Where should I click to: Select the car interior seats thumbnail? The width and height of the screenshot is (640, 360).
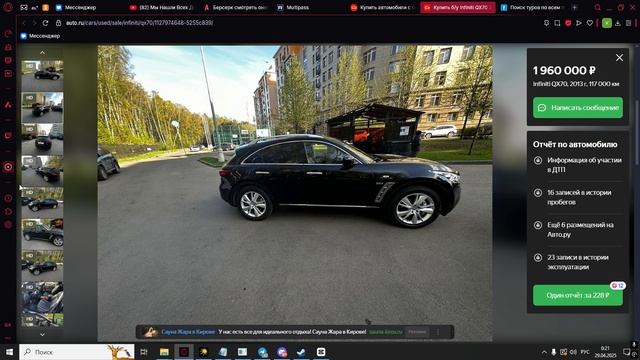click(42, 297)
